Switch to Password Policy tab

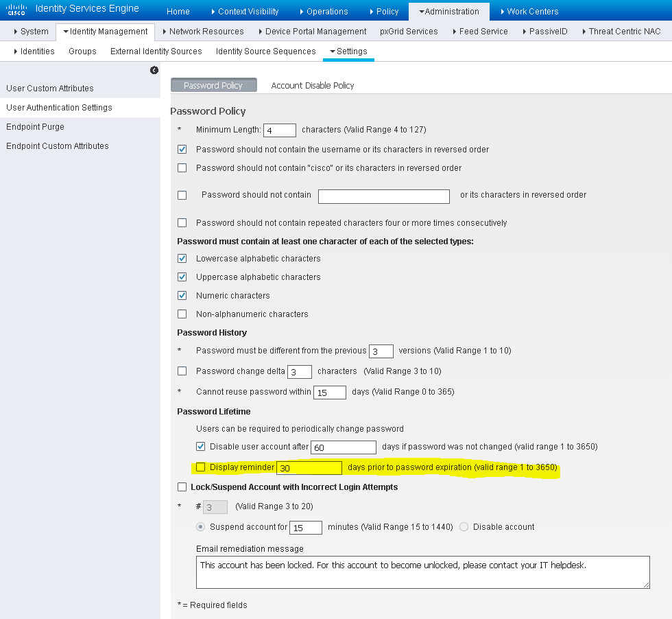[213, 85]
